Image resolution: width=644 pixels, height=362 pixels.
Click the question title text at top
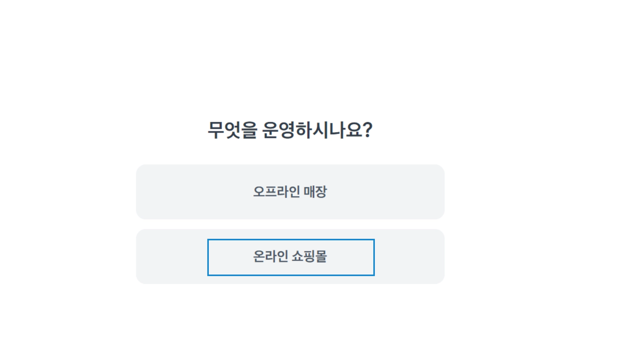[x=290, y=130]
